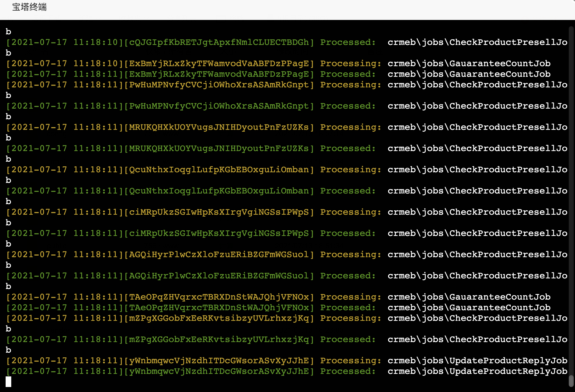Screen dimensions: 575x392
Task: Click timestamp 11:18:10 on cQJGIpfKbRET line
Action: pos(96,42)
